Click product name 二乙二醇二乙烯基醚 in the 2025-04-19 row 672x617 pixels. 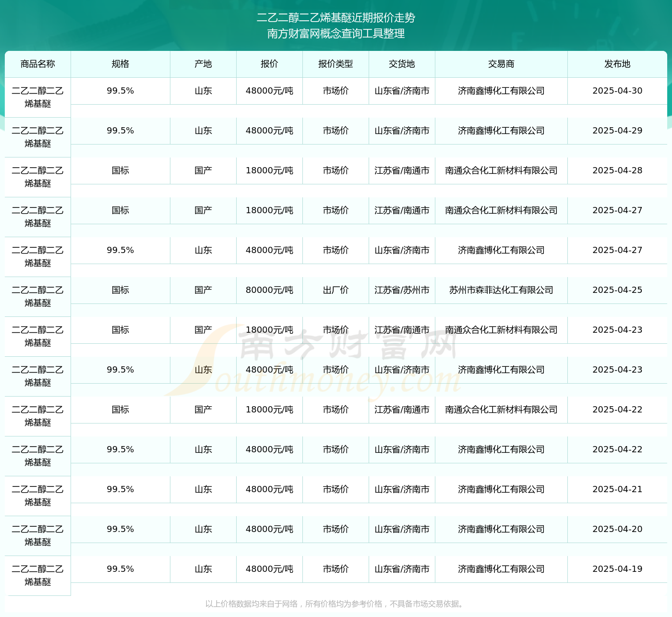point(38,576)
